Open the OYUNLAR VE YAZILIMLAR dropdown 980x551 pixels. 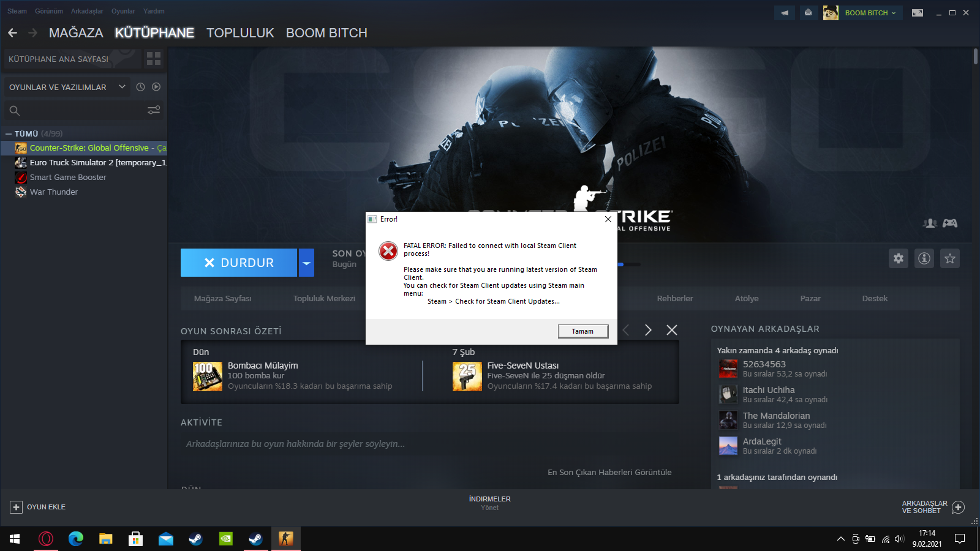point(67,87)
